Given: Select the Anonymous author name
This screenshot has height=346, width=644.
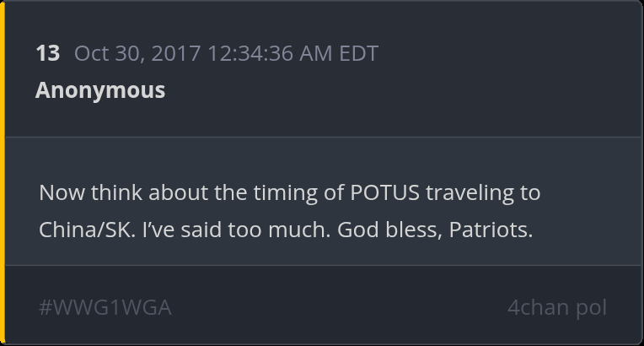Looking at the screenshot, I should (100, 90).
